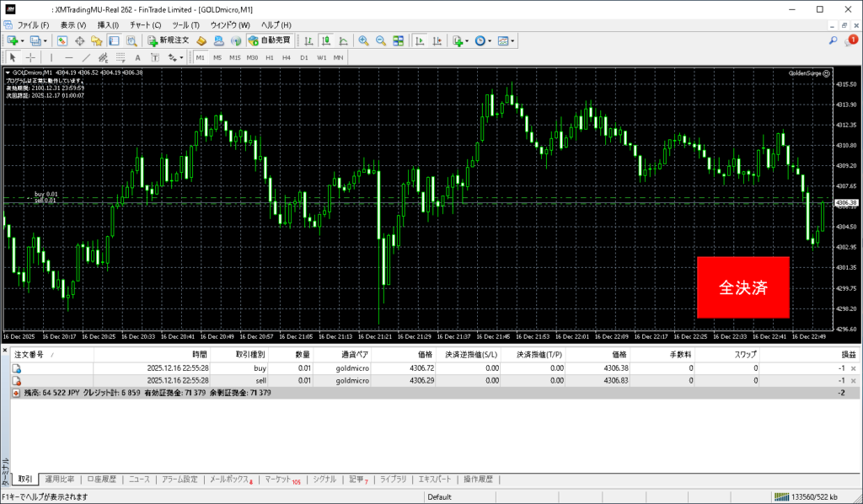
Task: Click the 新規注文 (New Order) toolbar button
Action: point(168,40)
